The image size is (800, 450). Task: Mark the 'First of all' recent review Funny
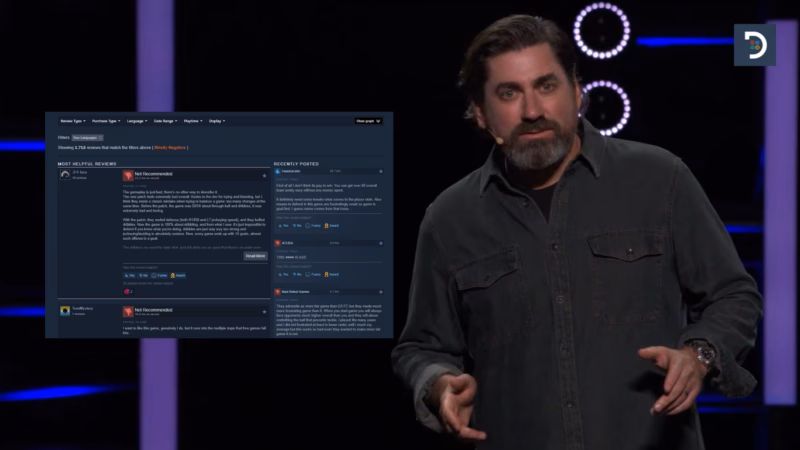point(313,226)
